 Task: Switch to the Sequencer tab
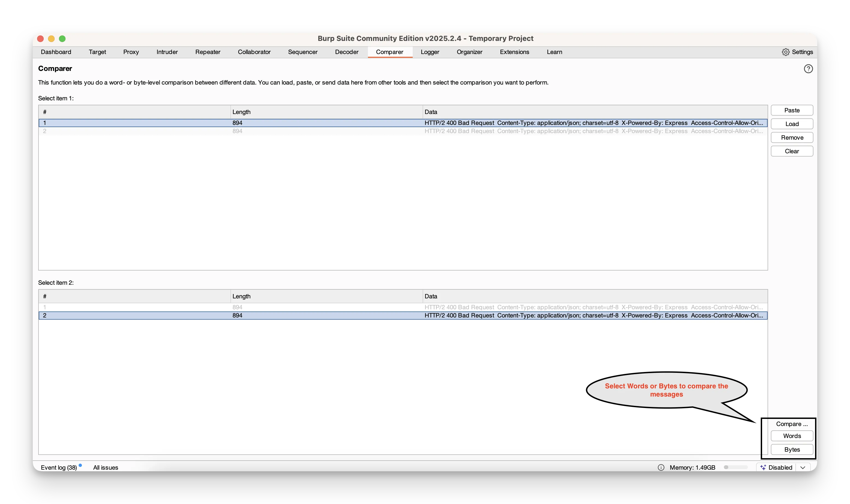coord(302,52)
